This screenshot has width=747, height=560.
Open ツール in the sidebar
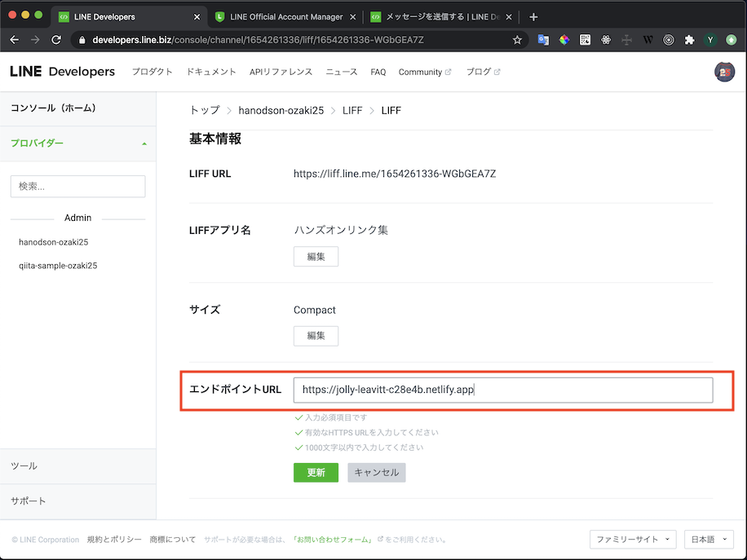(78, 465)
